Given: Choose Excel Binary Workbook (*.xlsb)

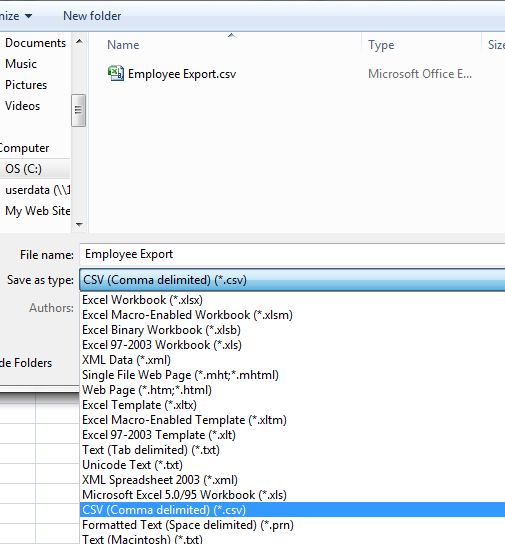Looking at the screenshot, I should tap(292, 330).
